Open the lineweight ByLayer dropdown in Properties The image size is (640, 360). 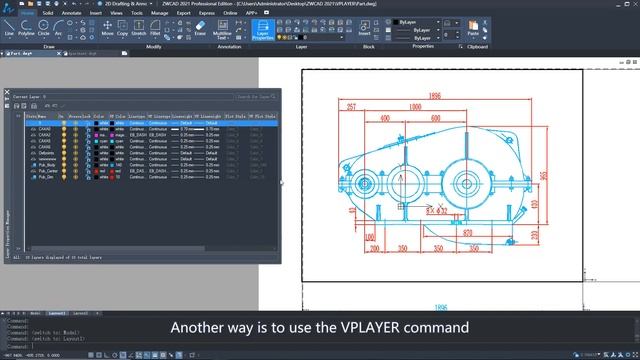[438, 38]
